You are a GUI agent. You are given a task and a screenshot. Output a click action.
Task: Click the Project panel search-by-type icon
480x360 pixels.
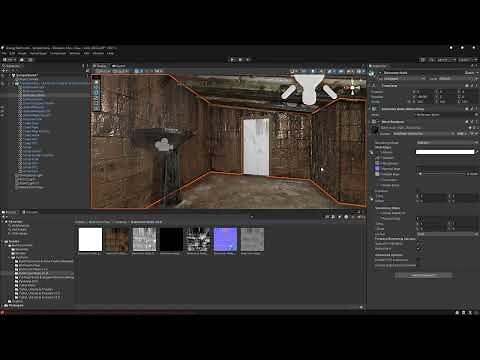333,217
